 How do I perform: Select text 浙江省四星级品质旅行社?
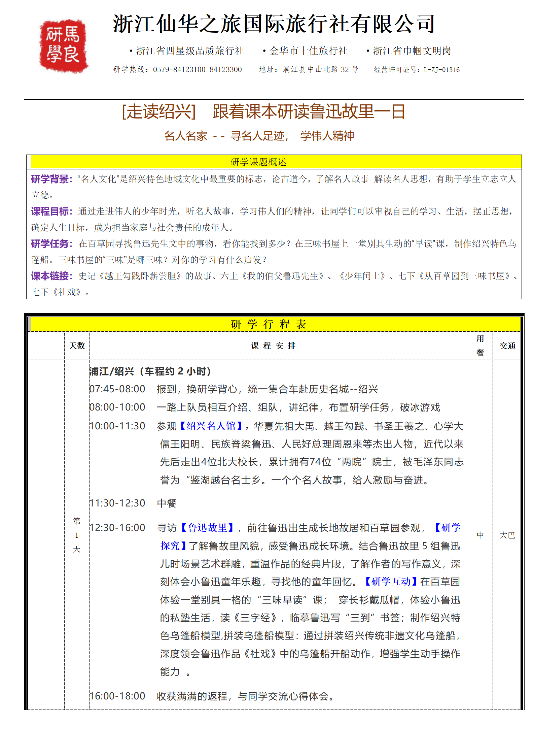click(x=190, y=51)
